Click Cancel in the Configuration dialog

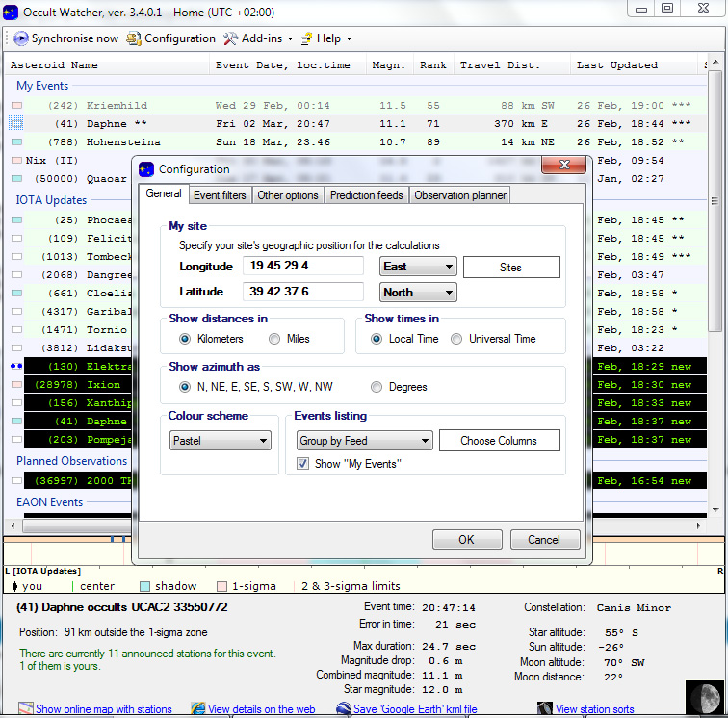pos(545,540)
